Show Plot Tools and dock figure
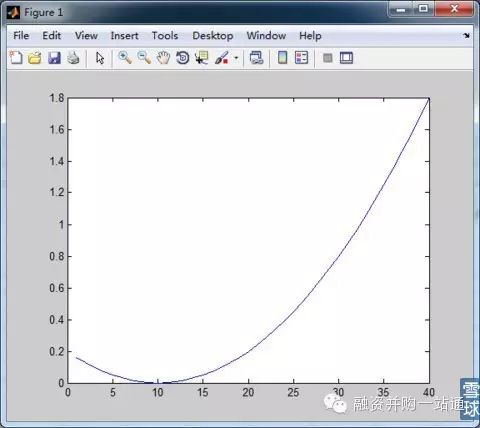Screen dimensions: 480x428 tap(346, 58)
